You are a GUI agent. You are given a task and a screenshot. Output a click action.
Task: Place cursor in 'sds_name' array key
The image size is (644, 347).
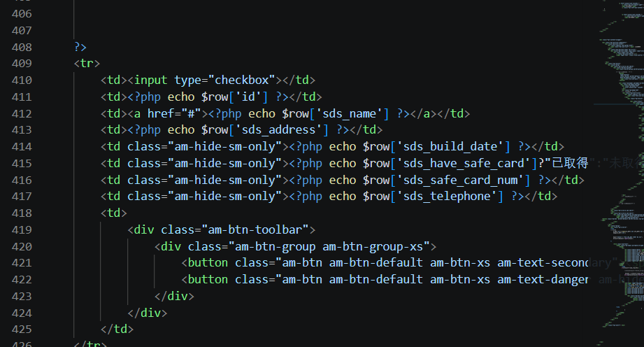coord(349,113)
